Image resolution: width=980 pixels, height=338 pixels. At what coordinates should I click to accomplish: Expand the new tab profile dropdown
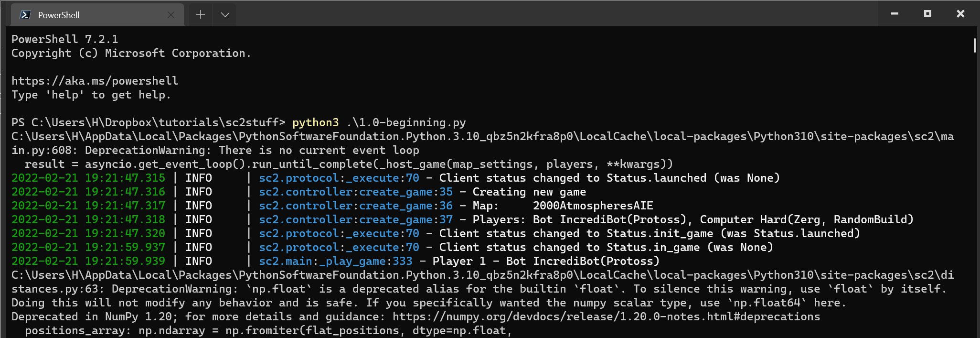tap(225, 15)
